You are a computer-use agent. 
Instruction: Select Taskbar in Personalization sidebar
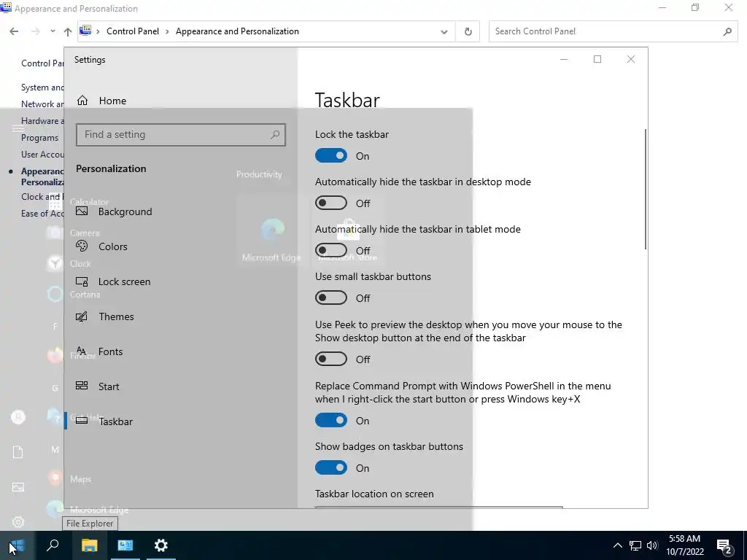pos(181,421)
